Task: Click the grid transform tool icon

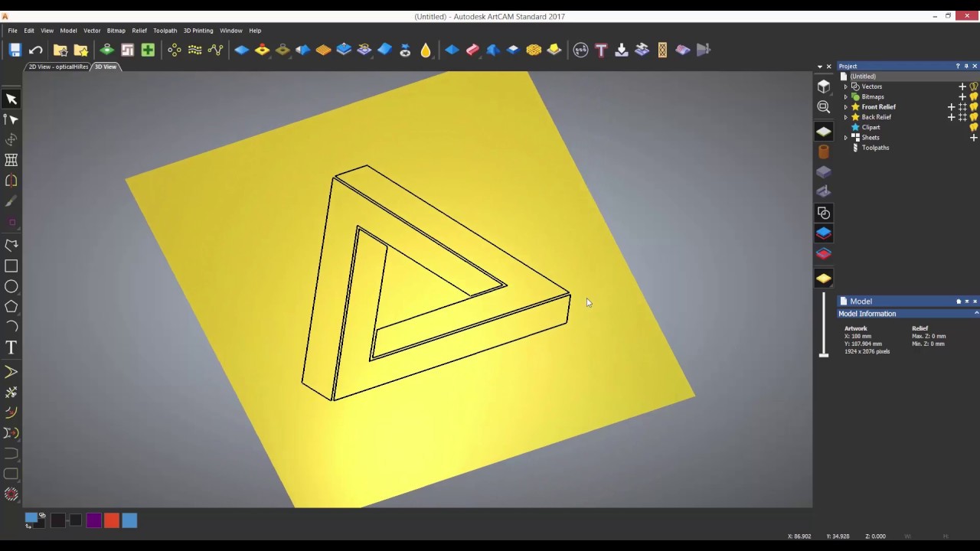Action: click(11, 160)
